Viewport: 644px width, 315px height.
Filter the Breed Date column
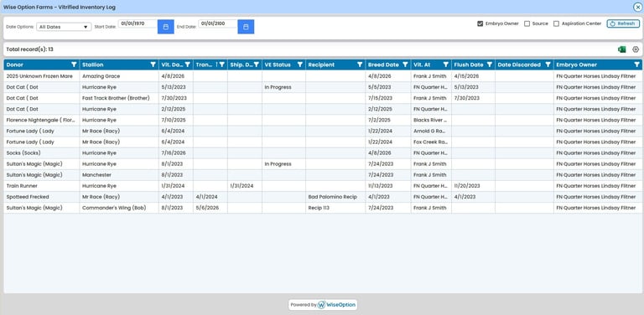coord(405,65)
